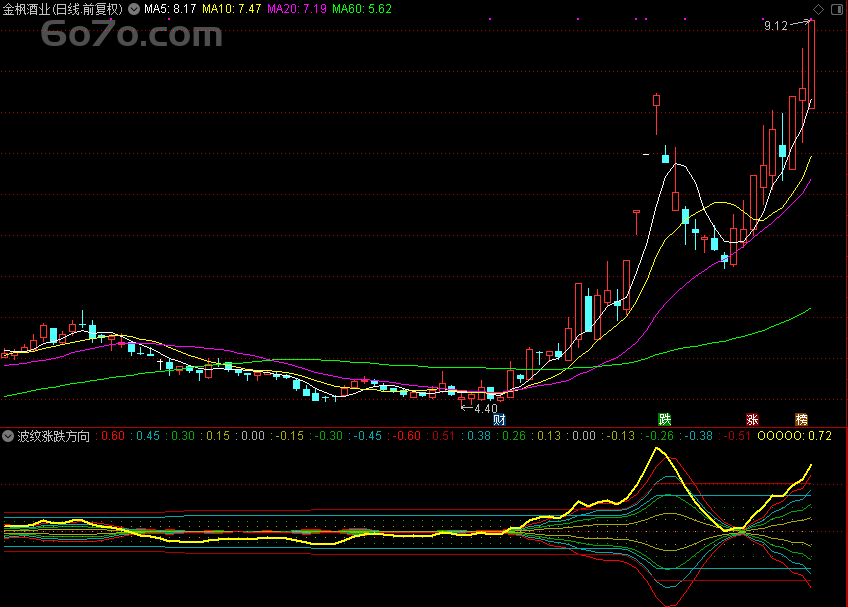Open the blue 财 marker on the chart
Image resolution: width=848 pixels, height=607 pixels.
pos(499,419)
